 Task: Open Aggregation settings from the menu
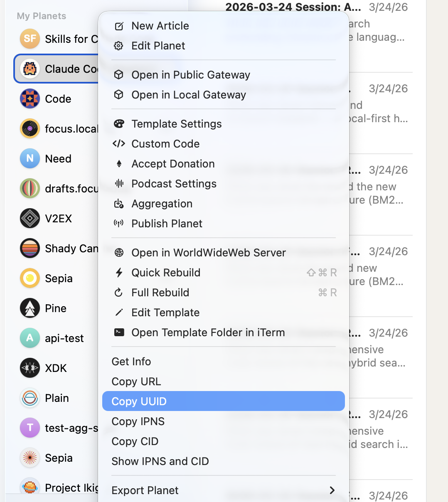(x=162, y=204)
